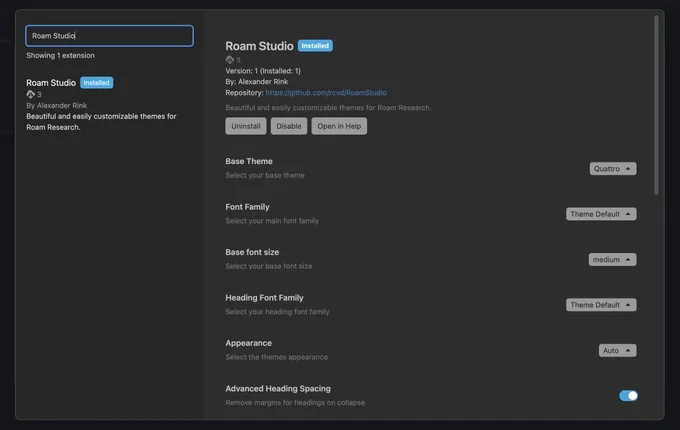
Task: Click the Roam Studio search input field
Action: coord(109,36)
